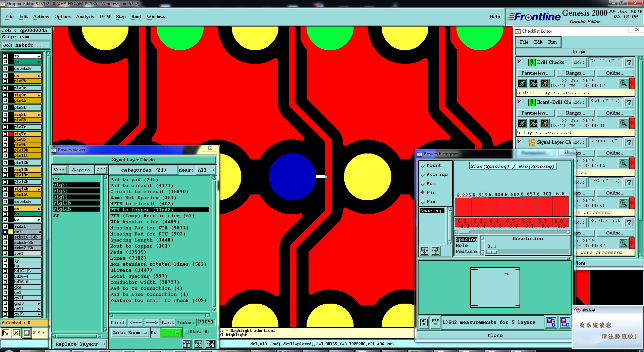Image resolution: width=644 pixels, height=352 pixels.
Task: Click the zoom-area icon in bottom-left toolbar
Action: [x=6, y=333]
